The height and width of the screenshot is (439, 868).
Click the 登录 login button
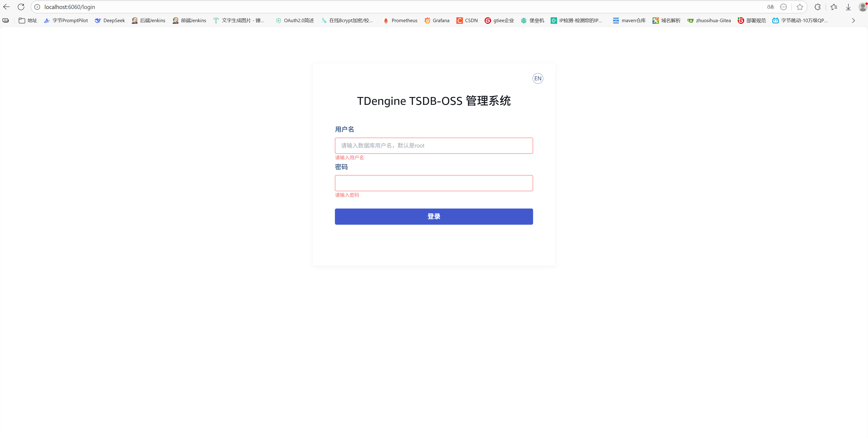[434, 216]
